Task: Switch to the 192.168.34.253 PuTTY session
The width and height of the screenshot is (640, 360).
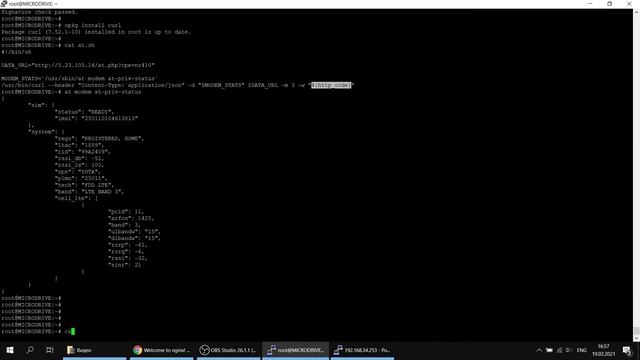Action: coord(362,350)
